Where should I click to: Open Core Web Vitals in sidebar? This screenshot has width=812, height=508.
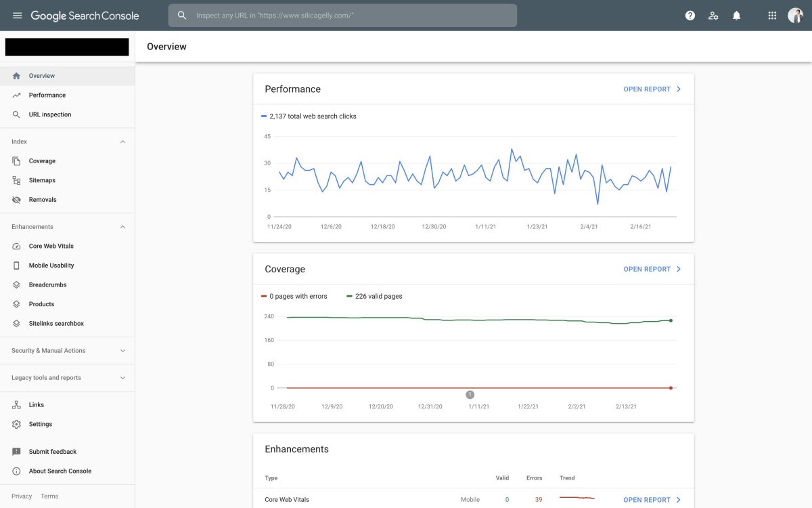(x=68, y=247)
